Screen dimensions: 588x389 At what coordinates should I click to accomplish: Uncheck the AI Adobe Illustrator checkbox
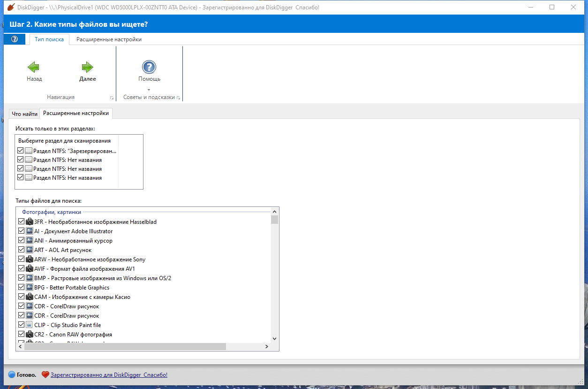tap(21, 231)
